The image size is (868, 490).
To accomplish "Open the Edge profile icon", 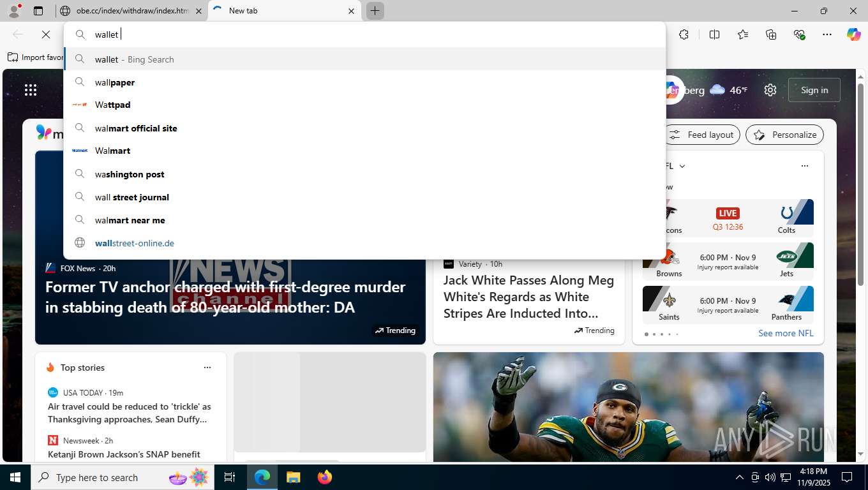I will [x=13, y=10].
